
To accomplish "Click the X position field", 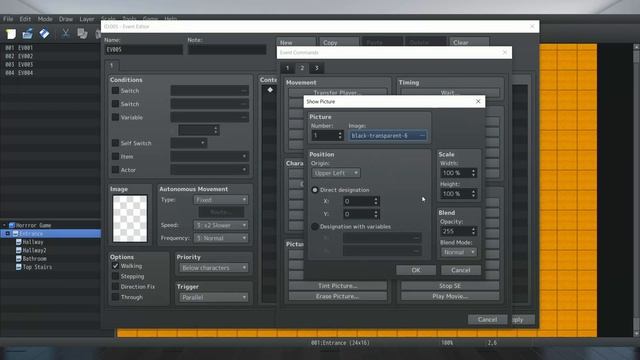I will click(361, 201).
